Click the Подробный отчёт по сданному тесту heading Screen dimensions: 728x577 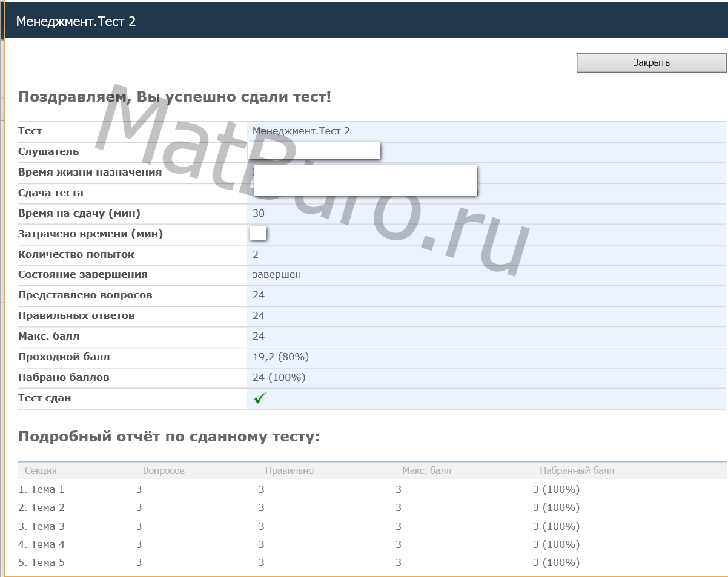pyautogui.click(x=169, y=437)
